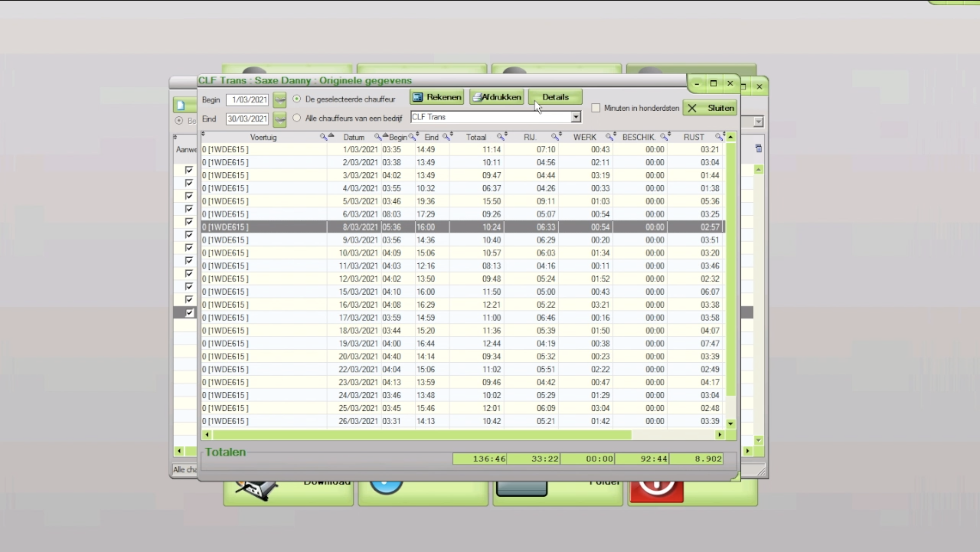Click the table vertical scrollbar up arrow
980x552 pixels.
[730, 136]
